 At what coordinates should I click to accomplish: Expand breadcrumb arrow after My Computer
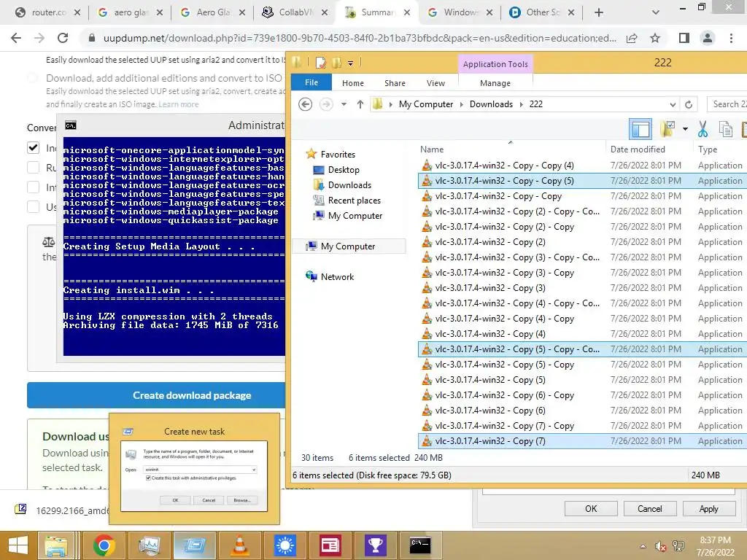pos(461,104)
